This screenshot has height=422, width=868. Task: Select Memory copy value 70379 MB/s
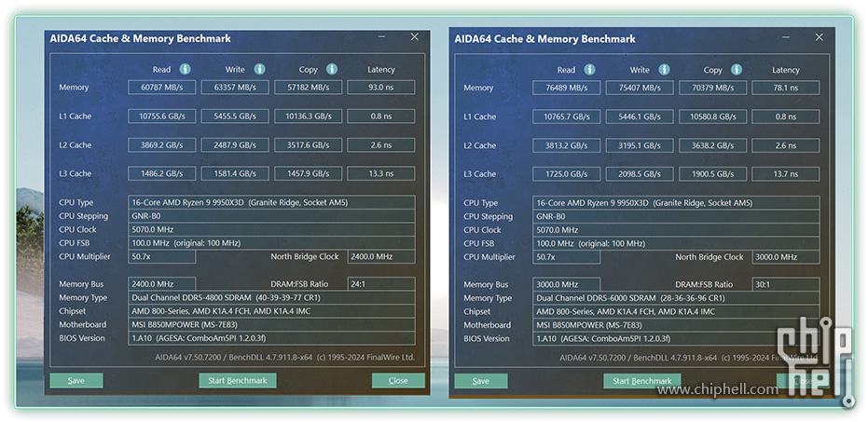[x=712, y=88]
